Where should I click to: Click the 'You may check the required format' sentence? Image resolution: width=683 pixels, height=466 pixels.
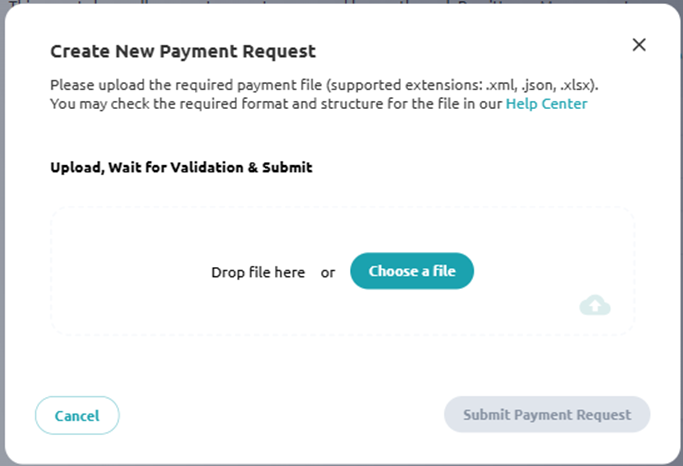[x=277, y=104]
